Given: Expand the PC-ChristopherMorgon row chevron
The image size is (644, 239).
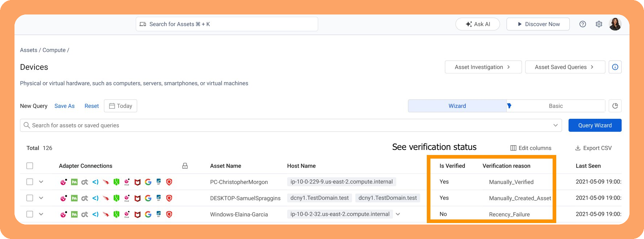Looking at the screenshot, I should click(41, 182).
